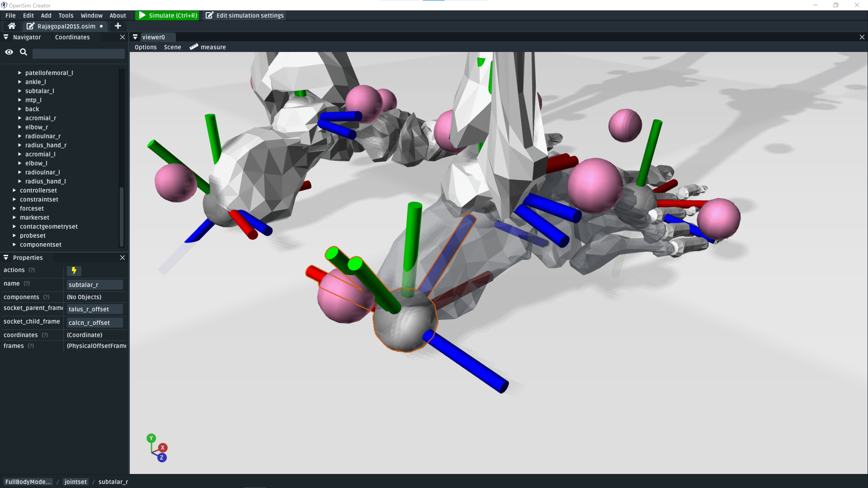Click the coordinates help (?) indicator
This screenshot has height=488, width=868.
pos(45,335)
